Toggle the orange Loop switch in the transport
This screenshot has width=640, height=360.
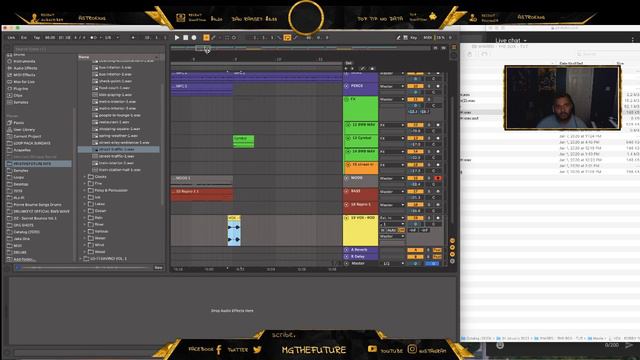click(x=287, y=38)
